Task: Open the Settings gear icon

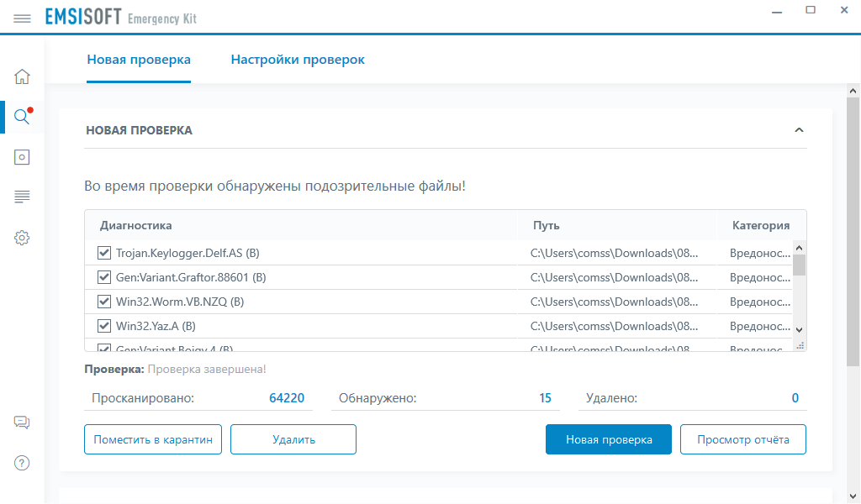Action: (22, 238)
